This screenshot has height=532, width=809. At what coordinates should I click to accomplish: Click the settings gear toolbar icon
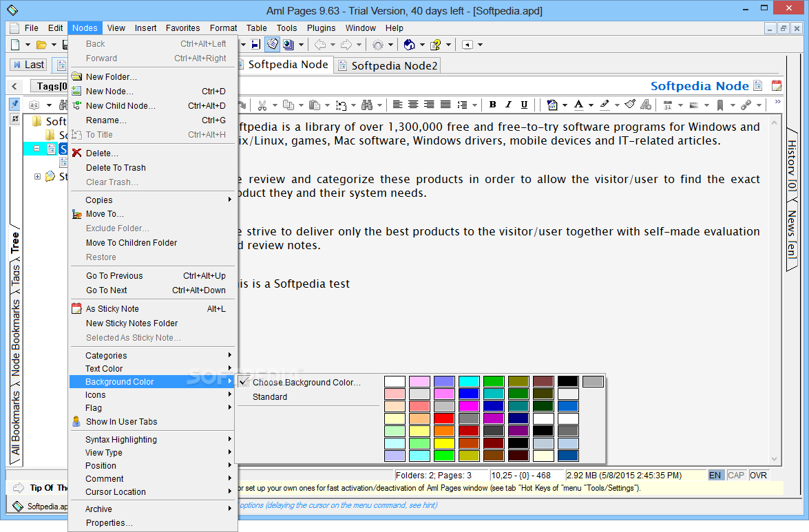coord(378,45)
